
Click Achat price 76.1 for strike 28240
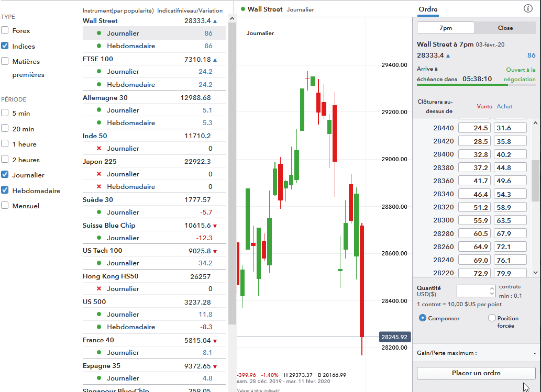[510, 260]
